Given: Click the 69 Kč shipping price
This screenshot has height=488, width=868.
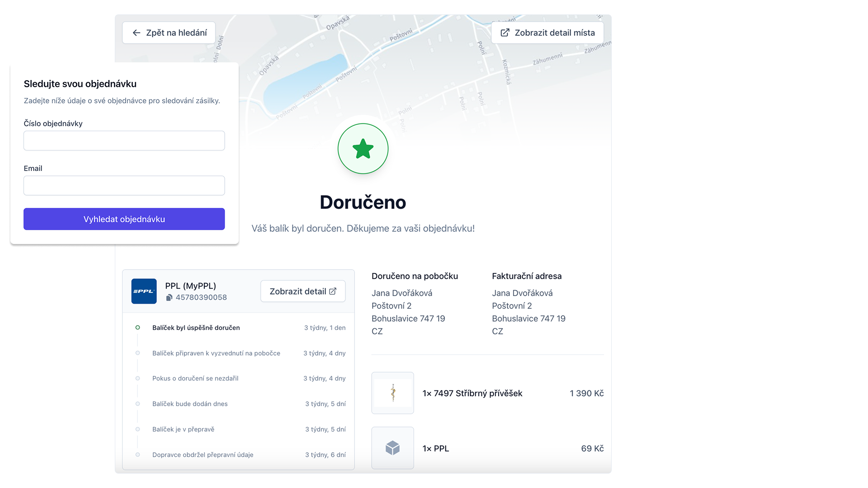Looking at the screenshot, I should [x=592, y=449].
